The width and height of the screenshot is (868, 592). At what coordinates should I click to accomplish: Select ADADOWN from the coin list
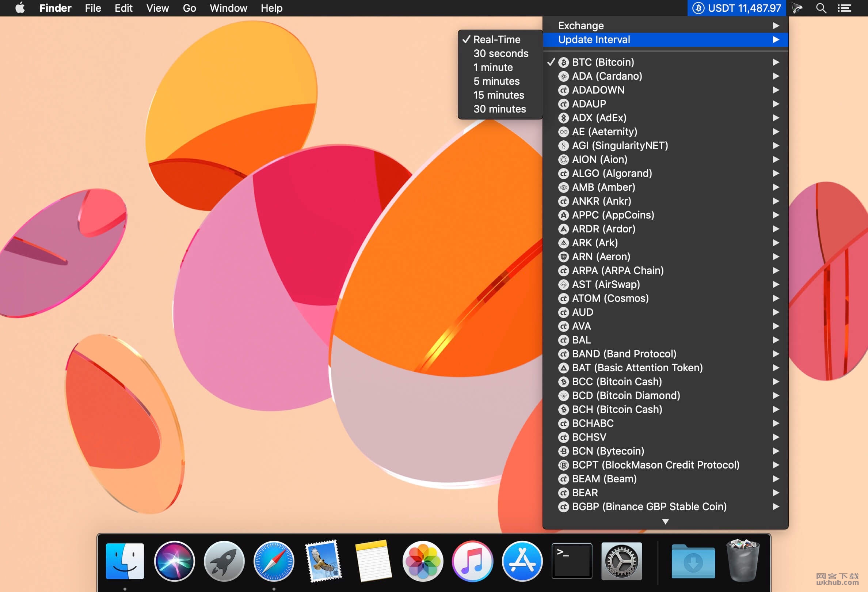pyautogui.click(x=665, y=90)
